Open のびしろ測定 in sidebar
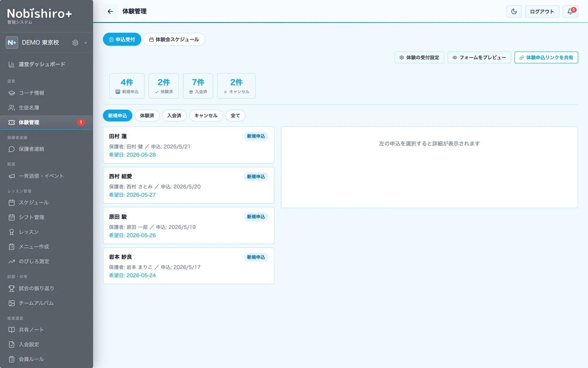Viewport: 588px width, 368px height. click(46, 261)
